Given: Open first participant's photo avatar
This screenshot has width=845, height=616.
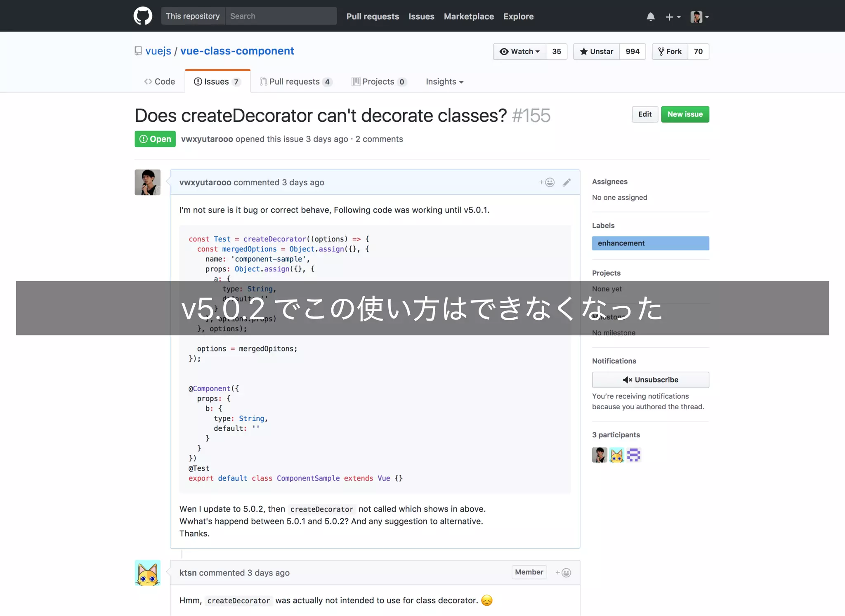Looking at the screenshot, I should [600, 455].
